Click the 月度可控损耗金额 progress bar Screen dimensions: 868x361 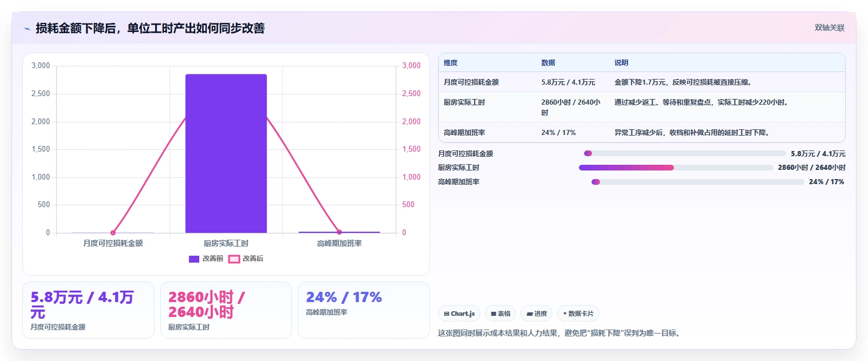(685, 153)
